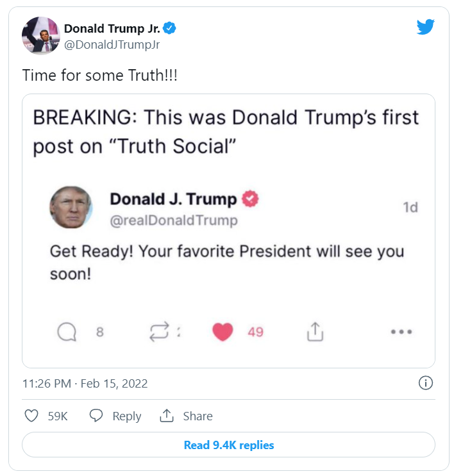Viewport: 463px width, 476px height.
Task: Click the Donald Trump Jr. display name
Action: [x=112, y=29]
